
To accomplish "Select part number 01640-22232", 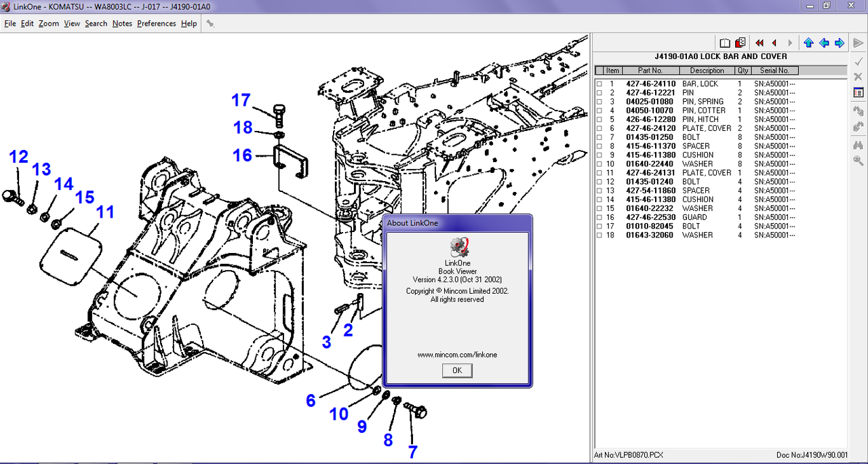I will point(650,208).
